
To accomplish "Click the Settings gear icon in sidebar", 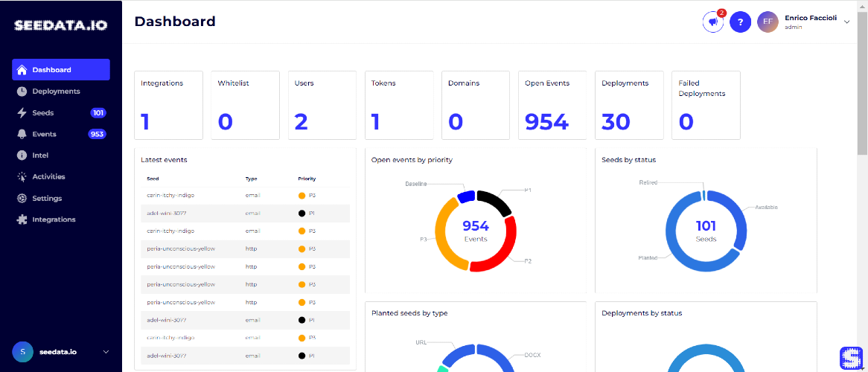I will (22, 198).
